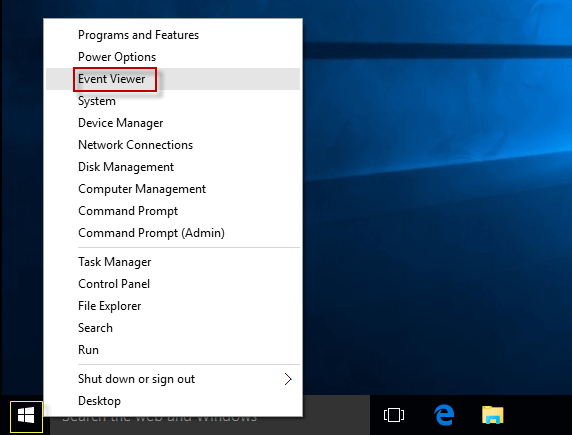The image size is (572, 435).
Task: Select Desktop menu entry
Action: pyautogui.click(x=173, y=401)
